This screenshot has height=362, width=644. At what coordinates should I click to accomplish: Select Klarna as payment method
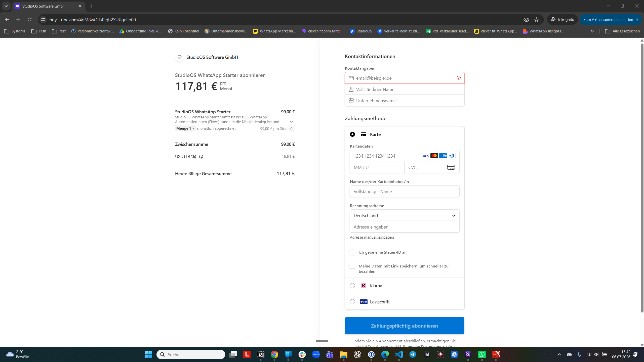click(352, 286)
